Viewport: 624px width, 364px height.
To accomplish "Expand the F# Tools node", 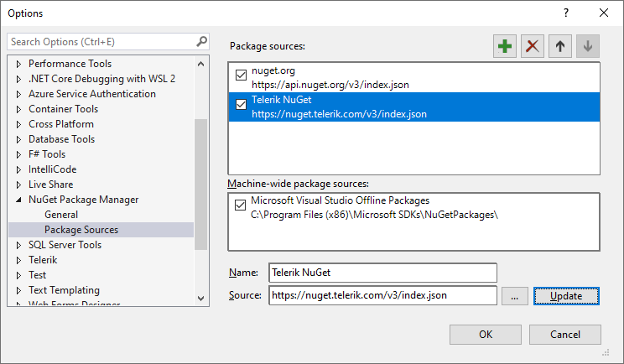I will pyautogui.click(x=18, y=154).
